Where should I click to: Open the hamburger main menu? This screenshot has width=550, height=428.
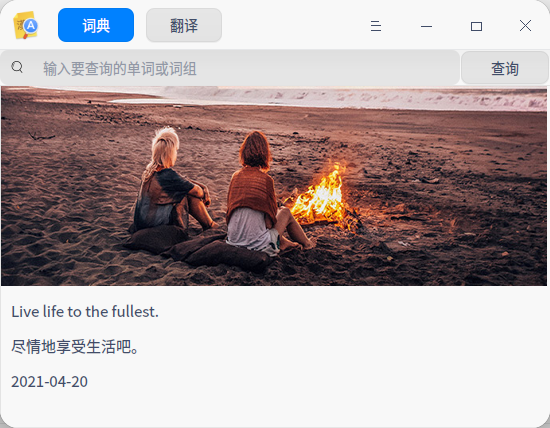[376, 26]
